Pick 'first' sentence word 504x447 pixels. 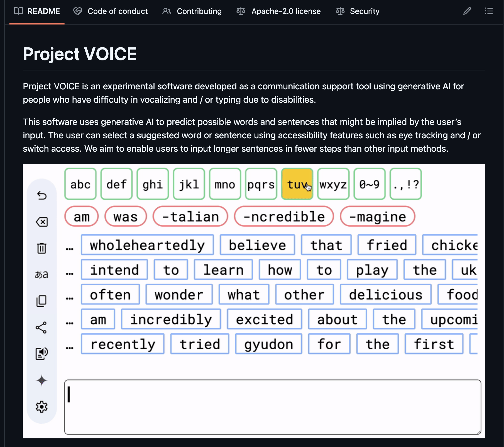click(x=434, y=344)
